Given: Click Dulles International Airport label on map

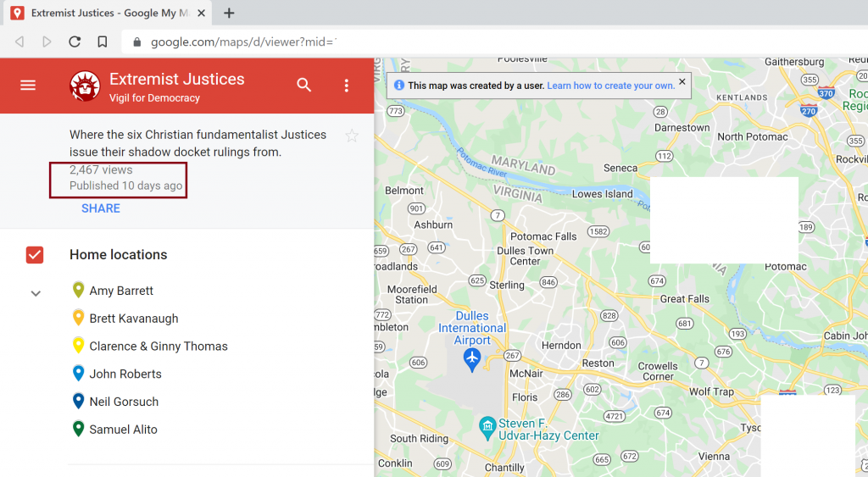Looking at the screenshot, I should point(471,328).
